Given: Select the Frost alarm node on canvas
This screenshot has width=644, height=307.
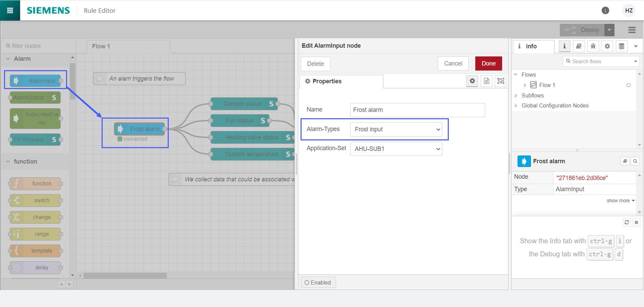Looking at the screenshot, I should pyautogui.click(x=140, y=129).
